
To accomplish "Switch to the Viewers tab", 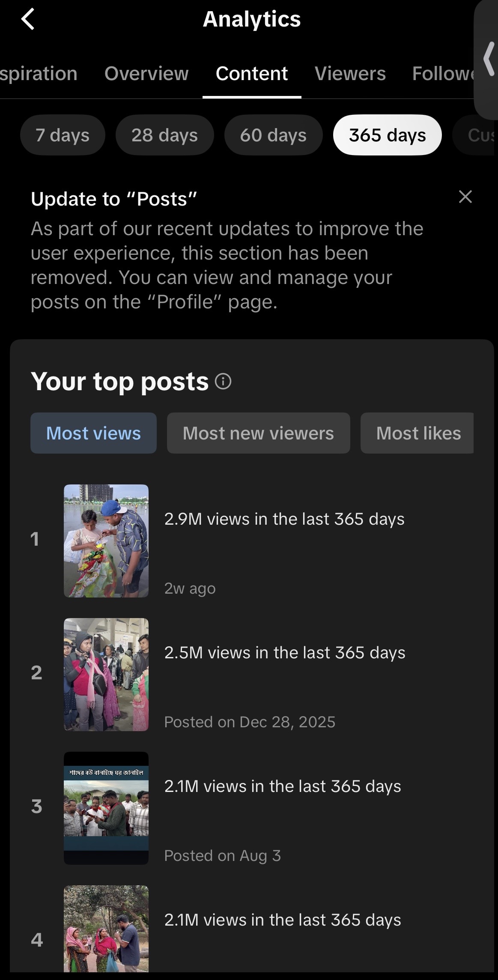I will (350, 73).
